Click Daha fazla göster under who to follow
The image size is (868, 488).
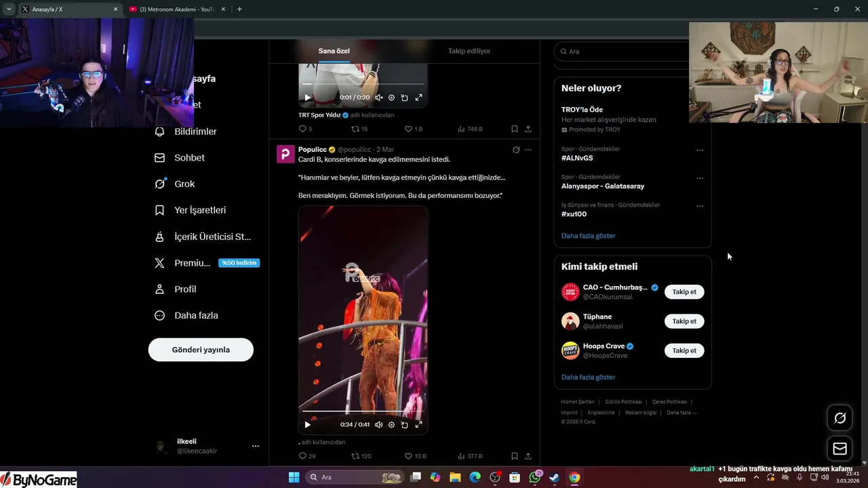coord(588,377)
